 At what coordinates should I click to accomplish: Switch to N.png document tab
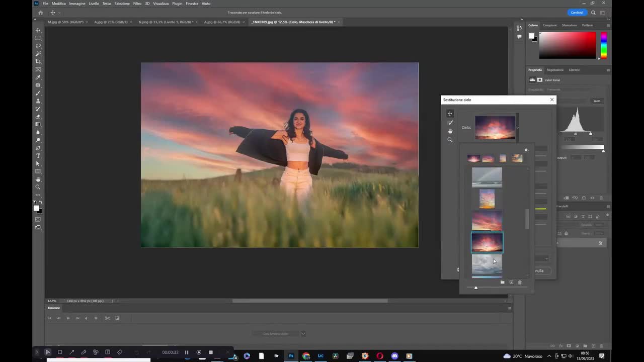[166, 22]
